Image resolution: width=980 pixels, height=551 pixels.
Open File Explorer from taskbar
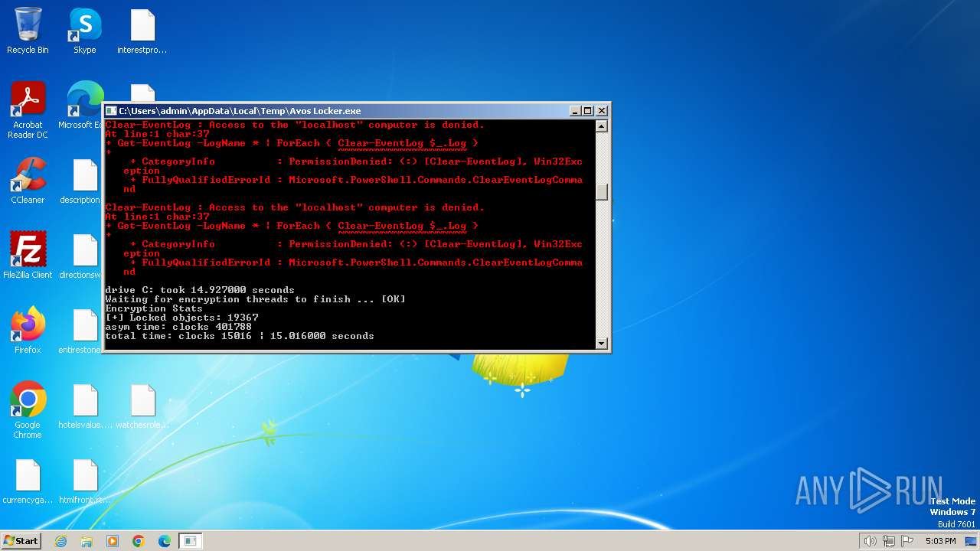tap(87, 541)
